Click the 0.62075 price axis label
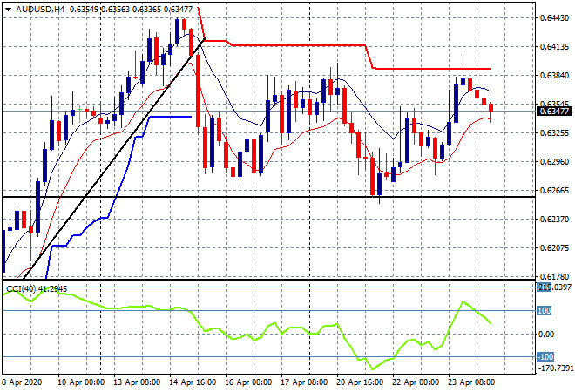Screen dimensions: 575x392 tap(554, 248)
